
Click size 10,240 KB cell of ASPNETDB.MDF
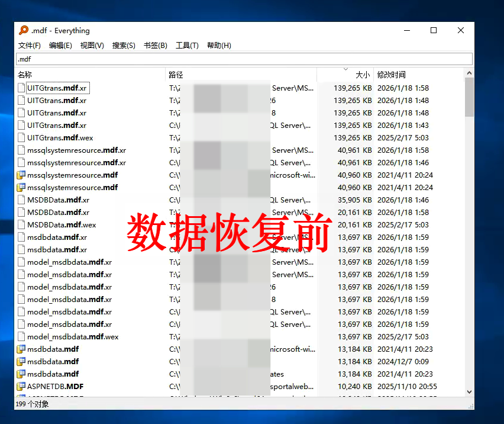(354, 386)
